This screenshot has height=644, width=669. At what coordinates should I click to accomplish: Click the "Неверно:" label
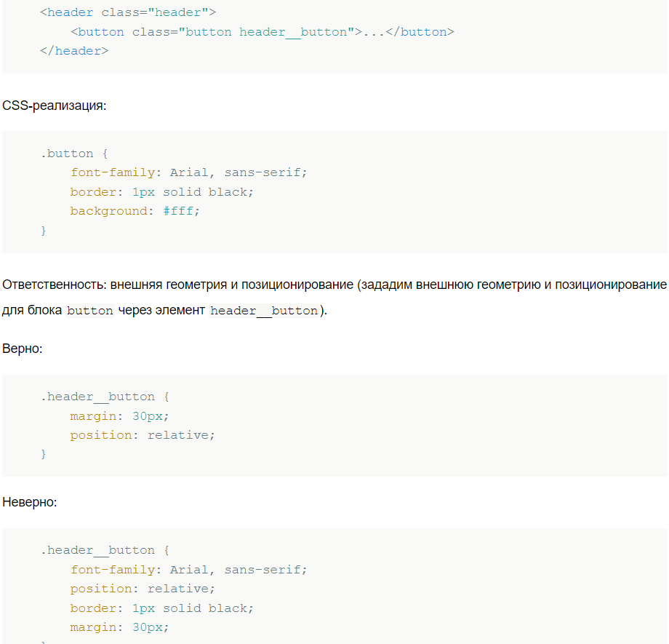[30, 502]
